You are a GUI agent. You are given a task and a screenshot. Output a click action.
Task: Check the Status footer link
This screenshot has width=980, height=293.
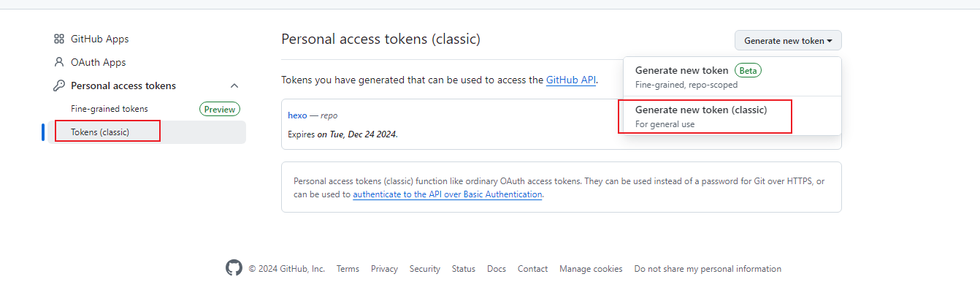[x=463, y=269]
